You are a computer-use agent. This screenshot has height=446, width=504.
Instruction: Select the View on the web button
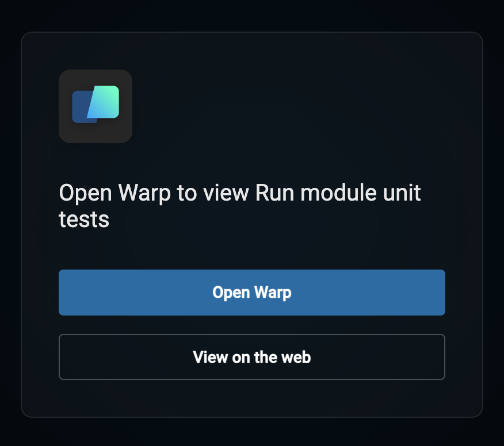[251, 357]
